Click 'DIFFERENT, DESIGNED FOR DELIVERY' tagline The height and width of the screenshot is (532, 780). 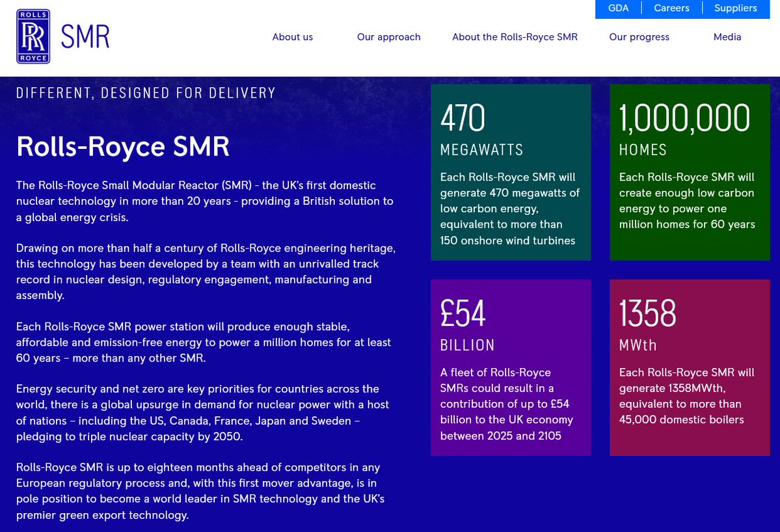tap(146, 93)
